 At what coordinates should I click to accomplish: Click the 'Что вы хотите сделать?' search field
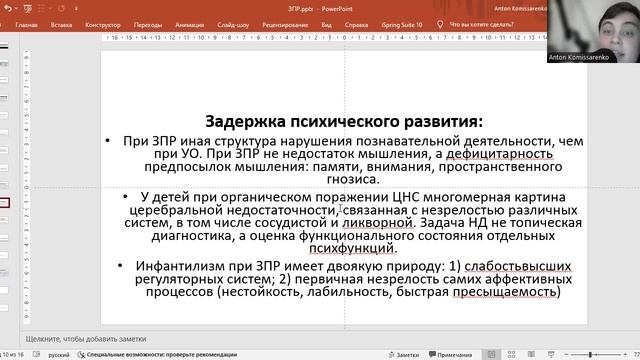point(482,24)
